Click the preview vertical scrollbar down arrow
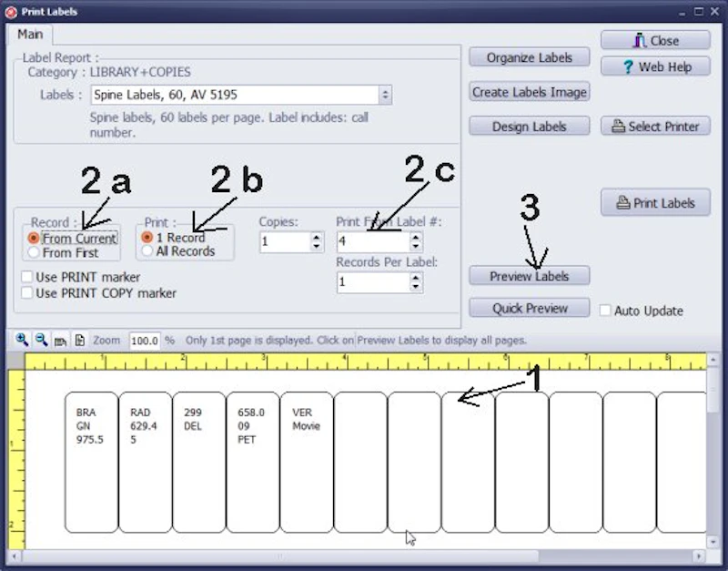This screenshot has height=571, width=728. [x=713, y=542]
